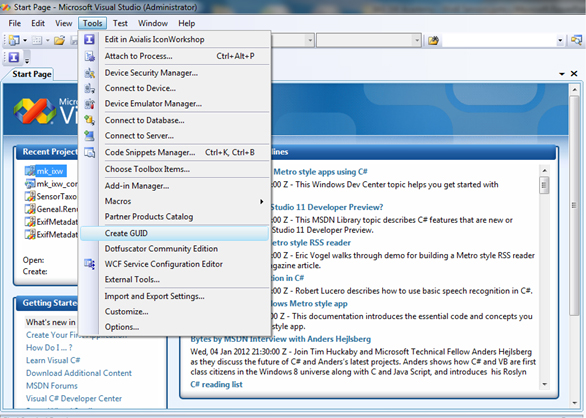
Task: Click the Code Snippets Manager icon in the menu
Action: 90,153
